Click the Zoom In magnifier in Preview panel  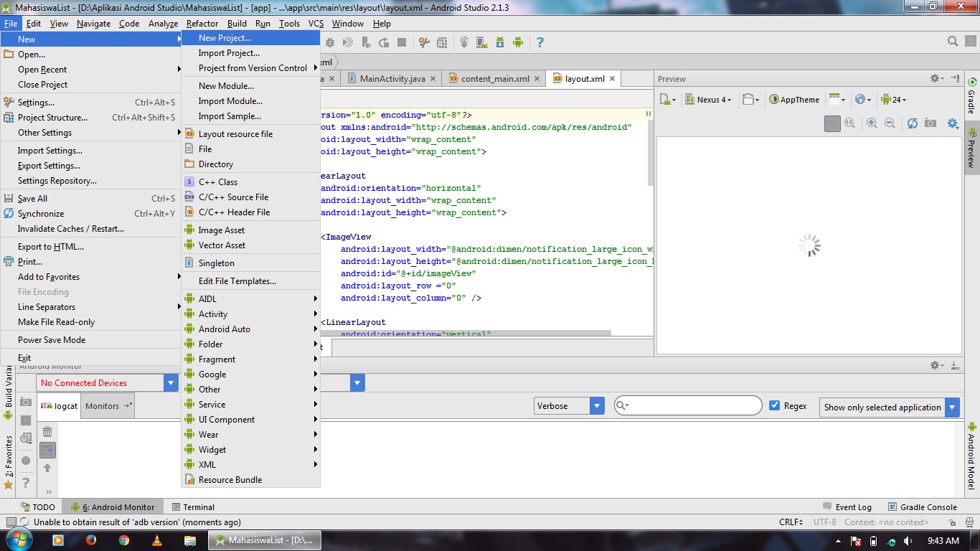872,123
